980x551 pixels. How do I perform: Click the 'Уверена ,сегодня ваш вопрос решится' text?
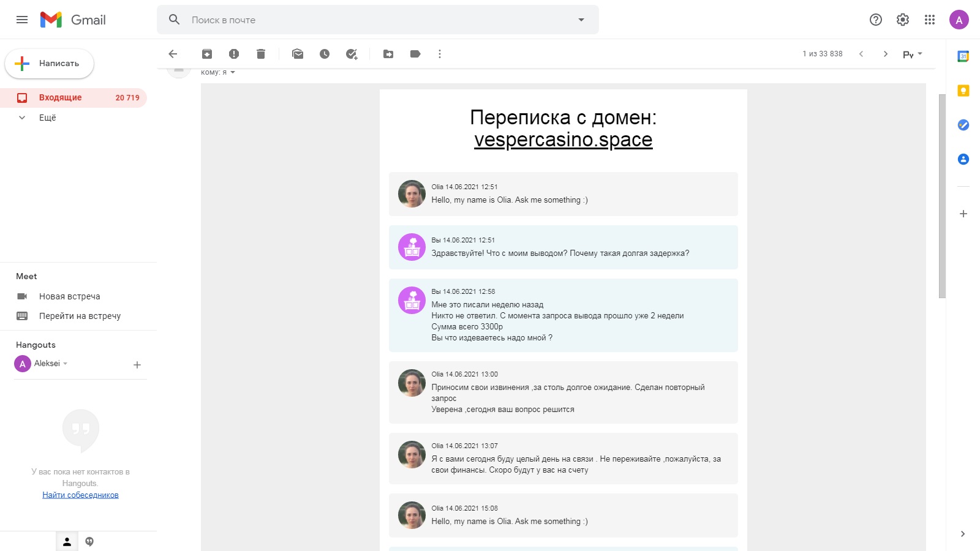(x=503, y=410)
